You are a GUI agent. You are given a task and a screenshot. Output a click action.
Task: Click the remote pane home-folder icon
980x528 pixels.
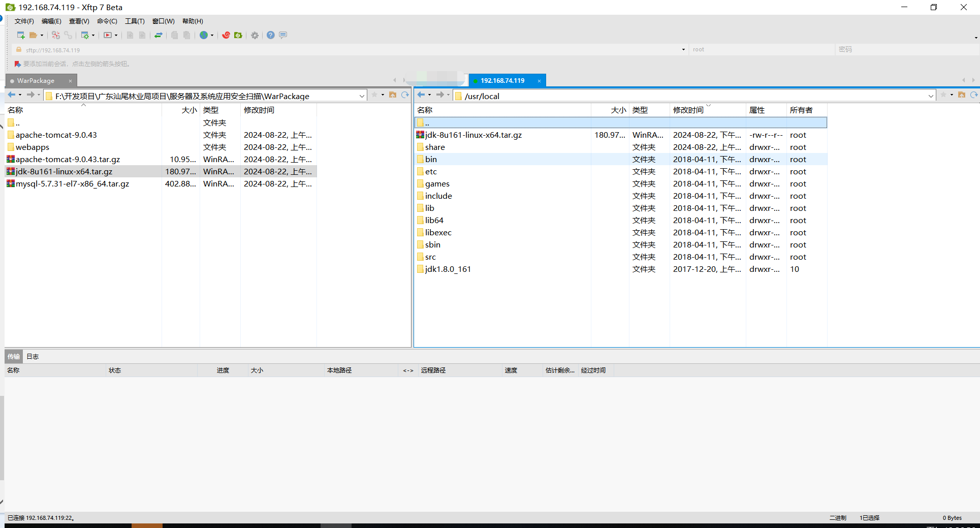point(962,95)
